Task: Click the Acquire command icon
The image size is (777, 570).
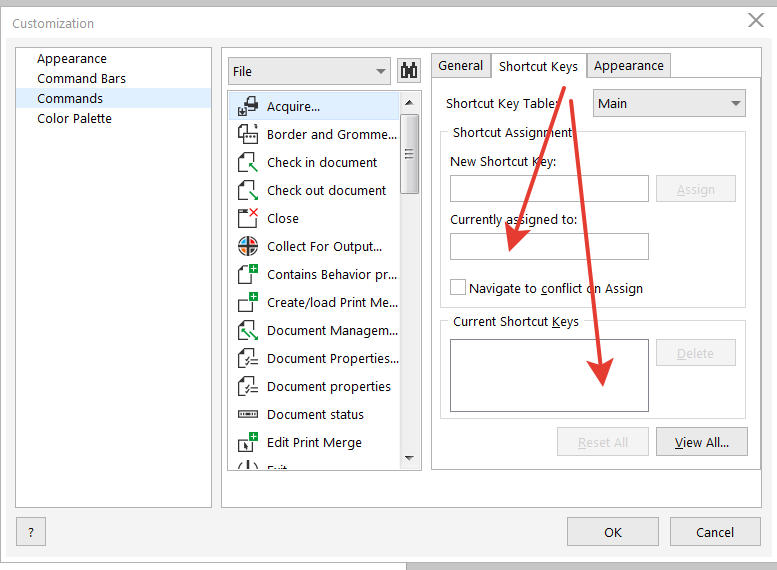Action: pyautogui.click(x=248, y=106)
